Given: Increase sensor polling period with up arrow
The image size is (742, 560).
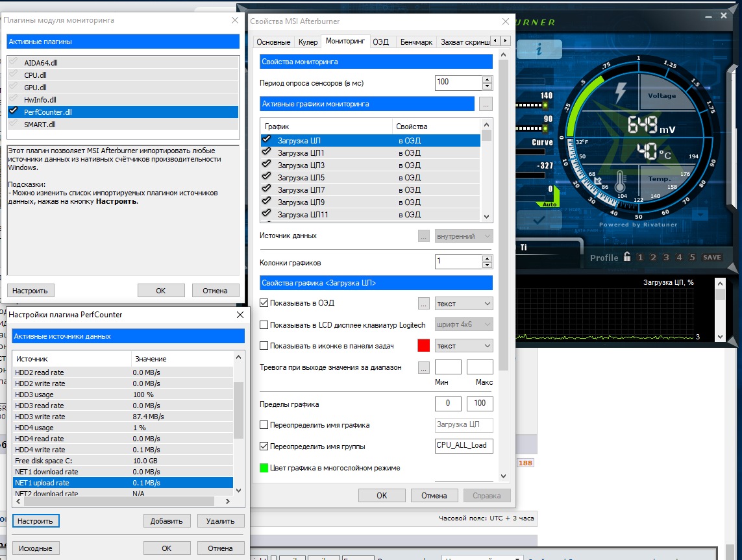Looking at the screenshot, I should click(x=488, y=79).
